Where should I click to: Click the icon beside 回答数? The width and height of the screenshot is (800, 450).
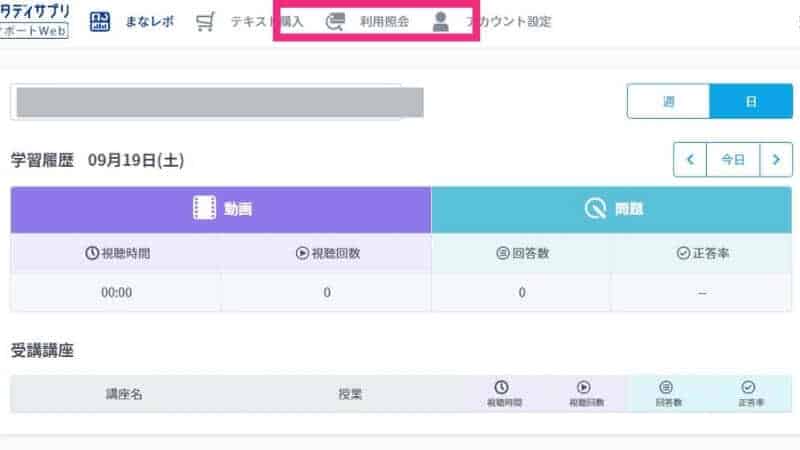[x=503, y=253]
